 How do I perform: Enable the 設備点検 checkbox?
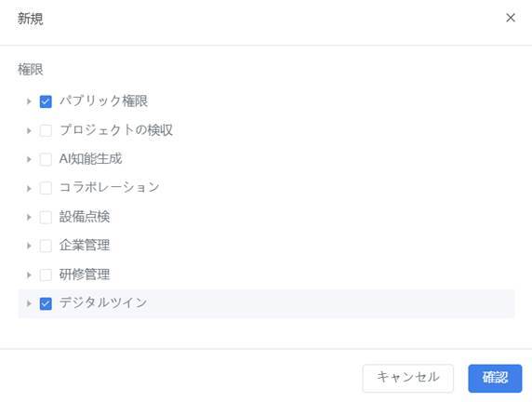46,217
